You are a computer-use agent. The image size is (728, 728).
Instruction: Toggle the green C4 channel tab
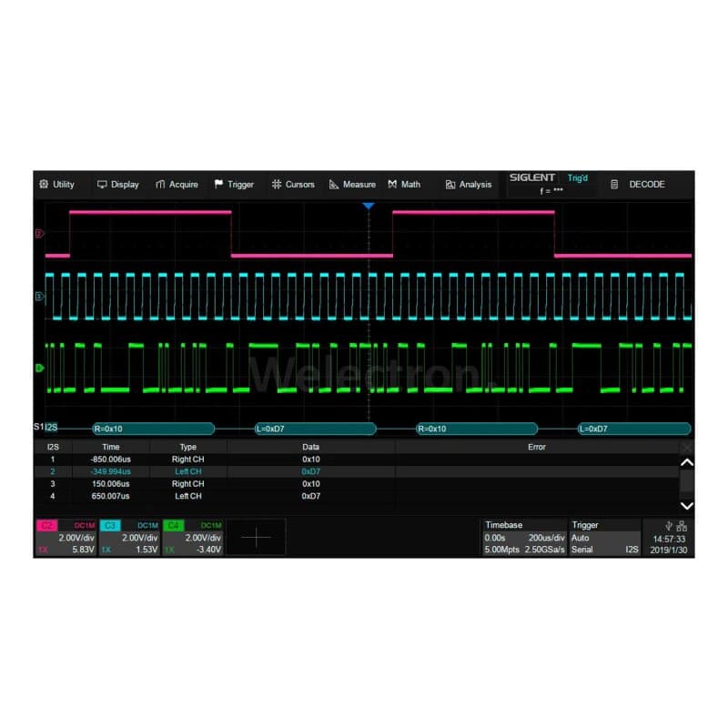pos(173,525)
